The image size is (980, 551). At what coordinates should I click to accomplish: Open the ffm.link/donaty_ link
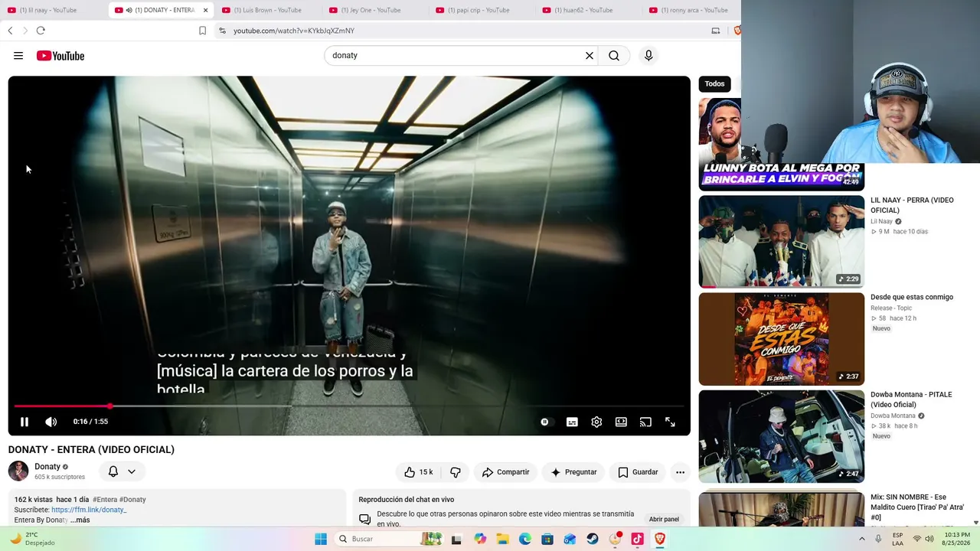[x=89, y=510]
